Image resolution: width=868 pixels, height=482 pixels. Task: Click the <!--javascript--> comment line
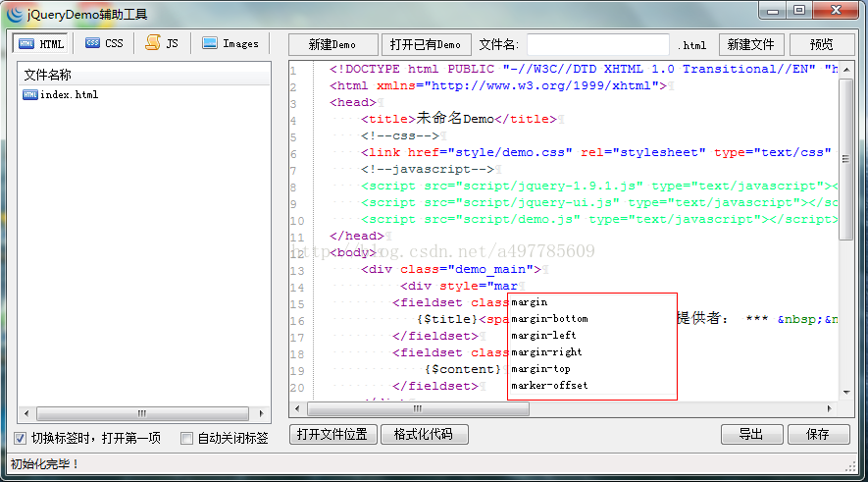tap(428, 169)
